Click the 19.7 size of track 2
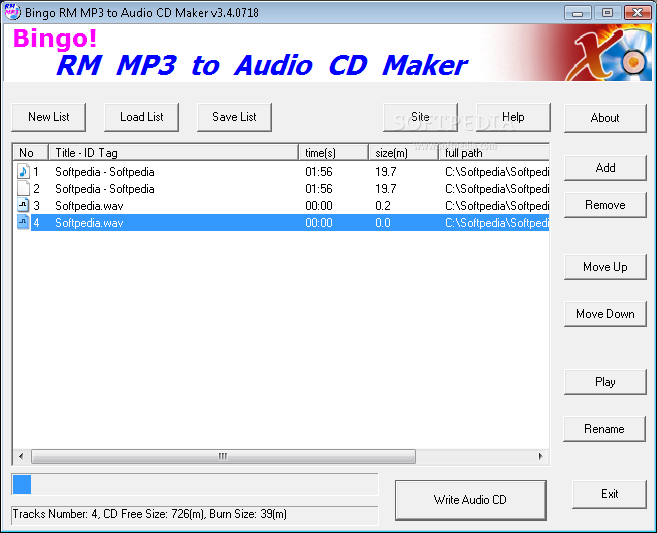The image size is (657, 533). 386,189
